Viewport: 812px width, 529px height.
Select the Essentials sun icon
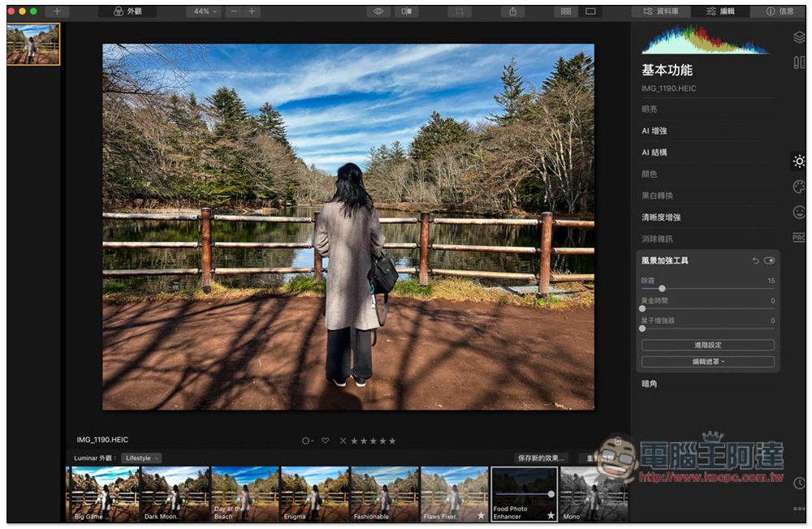tap(799, 161)
